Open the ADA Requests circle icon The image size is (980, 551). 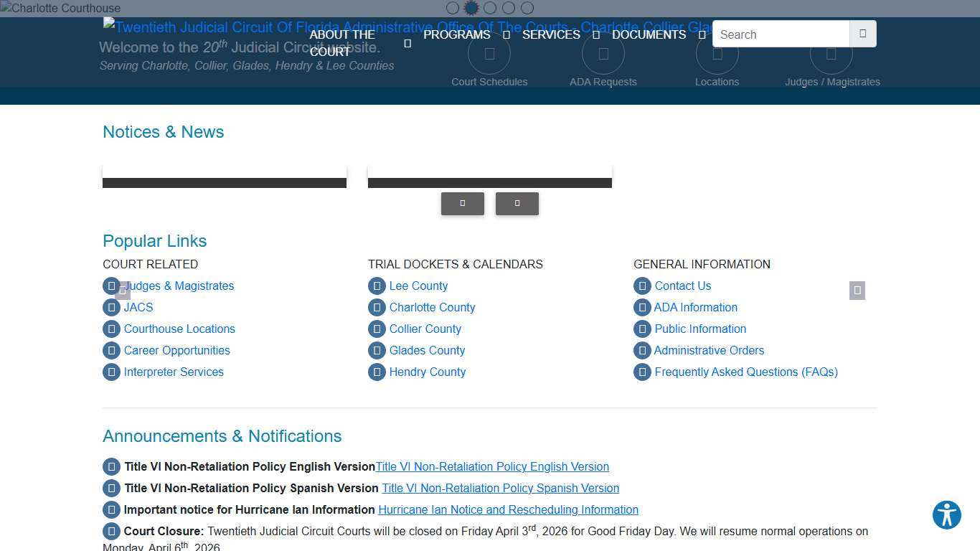click(x=603, y=54)
